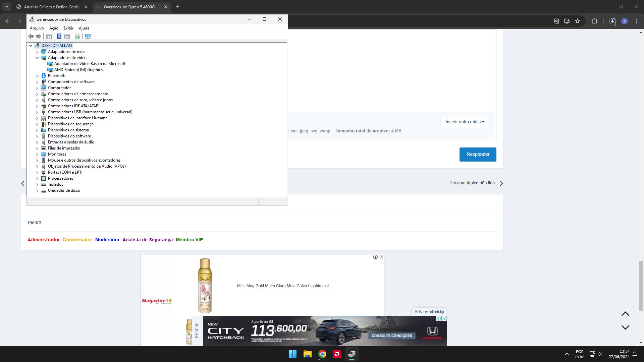Click the update driver toolbar icon
The image size is (644, 362).
coord(77,36)
